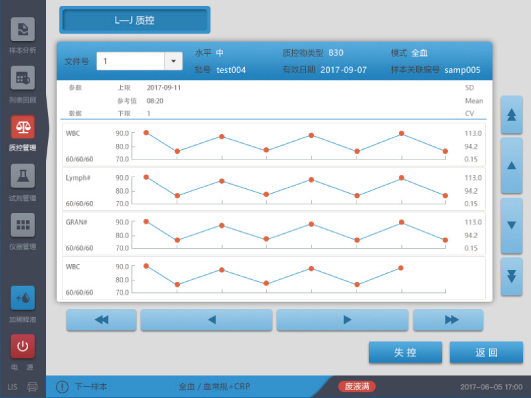531x398 pixels.
Task: Open the reagent management (试剂管理) flask icon
Action: click(23, 176)
